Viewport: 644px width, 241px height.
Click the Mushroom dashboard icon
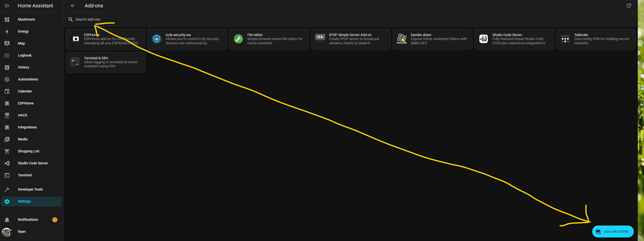(7, 19)
